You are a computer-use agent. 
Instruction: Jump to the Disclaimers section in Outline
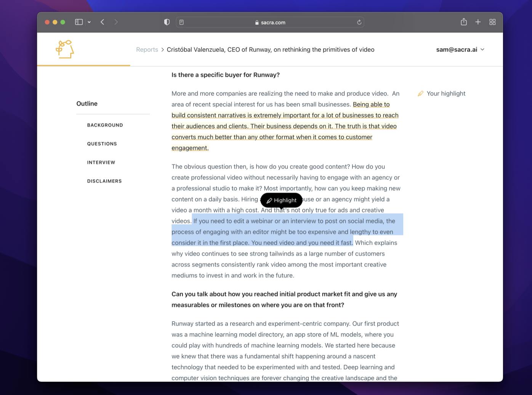coord(104,181)
